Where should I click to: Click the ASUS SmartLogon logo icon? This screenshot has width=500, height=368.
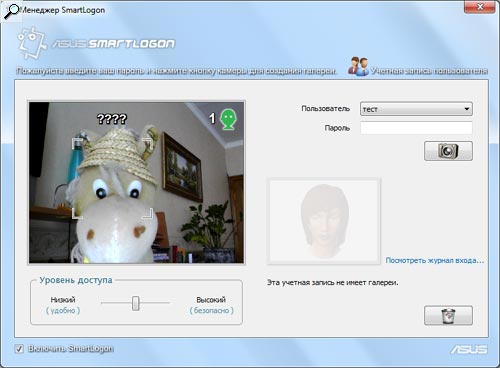(31, 43)
